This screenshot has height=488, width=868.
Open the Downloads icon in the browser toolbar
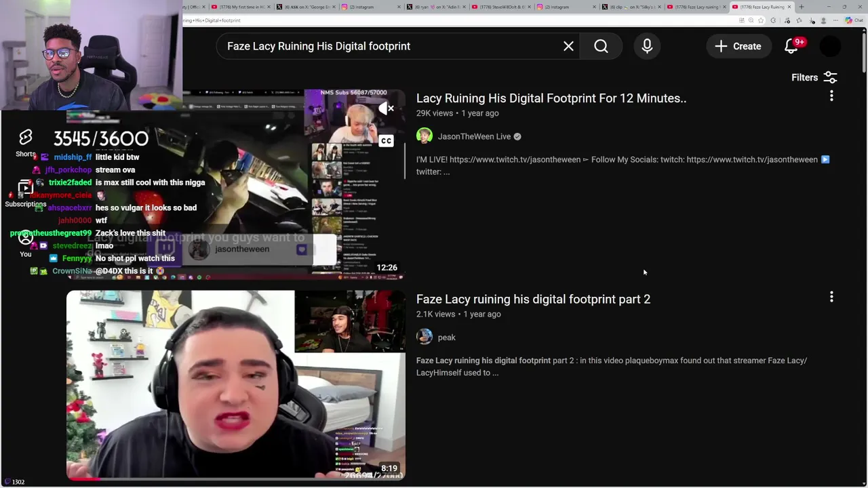tap(811, 20)
